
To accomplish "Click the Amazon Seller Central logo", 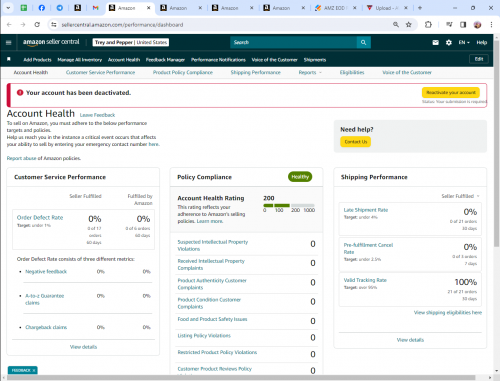I will (51, 42).
